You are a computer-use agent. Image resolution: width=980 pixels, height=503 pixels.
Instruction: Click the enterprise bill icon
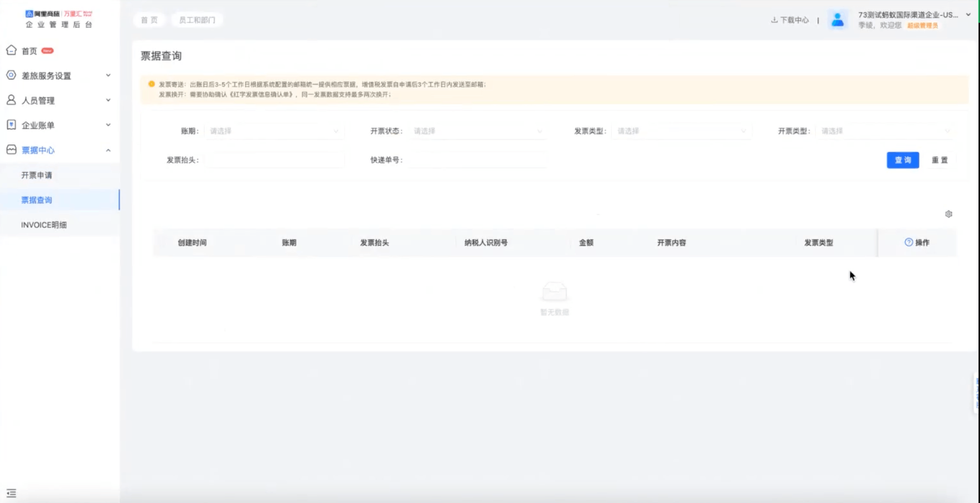click(11, 125)
